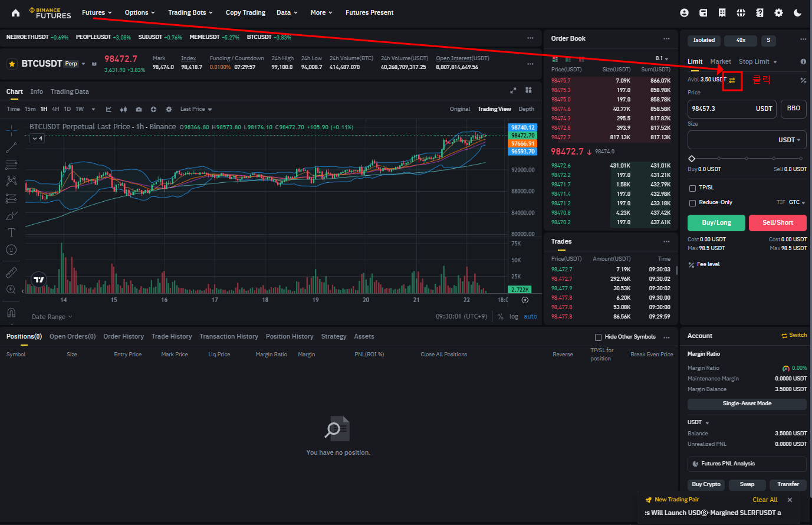Toggle log scale on chart
Image resolution: width=812 pixels, height=525 pixels.
pyautogui.click(x=514, y=317)
